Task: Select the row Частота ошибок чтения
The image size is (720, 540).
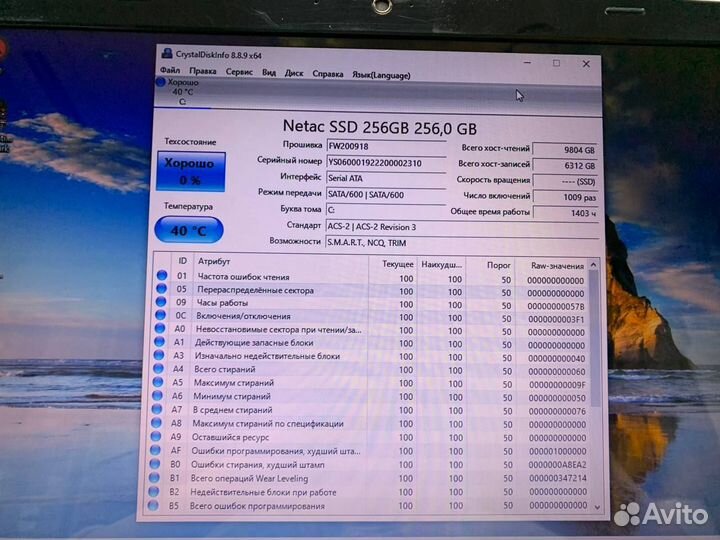Action: [x=372, y=277]
